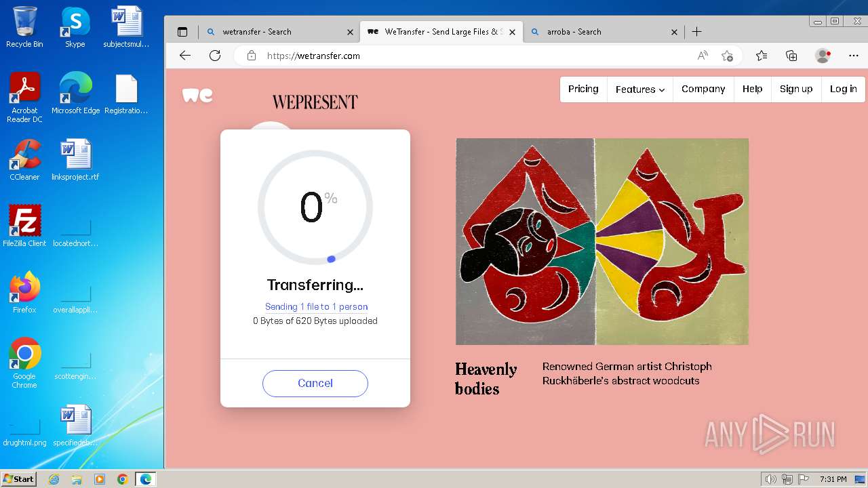The image size is (868, 488).
Task: Open the Collections icon
Action: point(791,56)
